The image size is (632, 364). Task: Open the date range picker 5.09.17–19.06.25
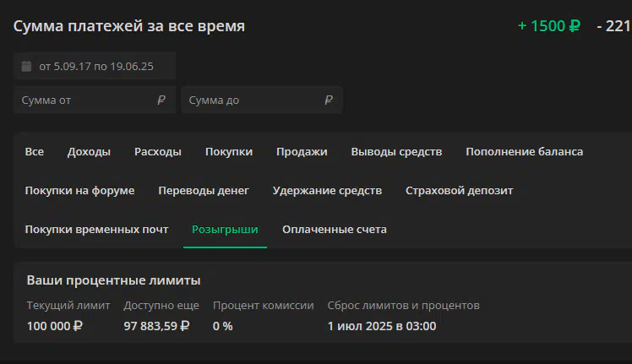pyautogui.click(x=95, y=66)
